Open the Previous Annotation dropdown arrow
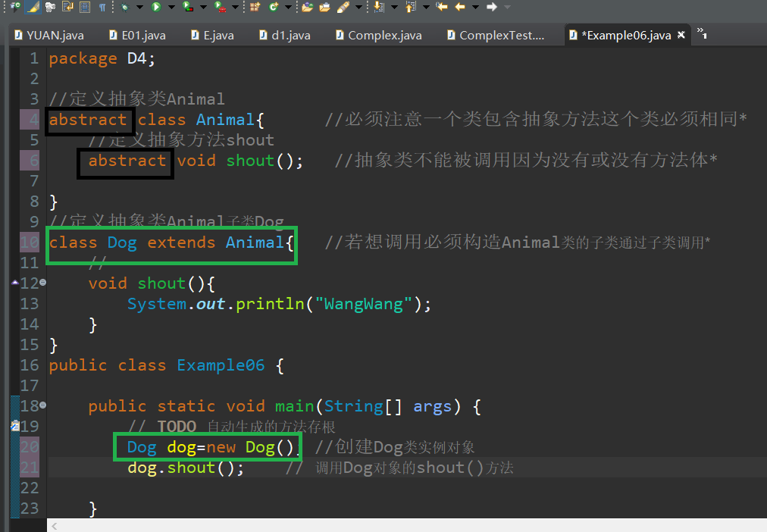 (426, 7)
